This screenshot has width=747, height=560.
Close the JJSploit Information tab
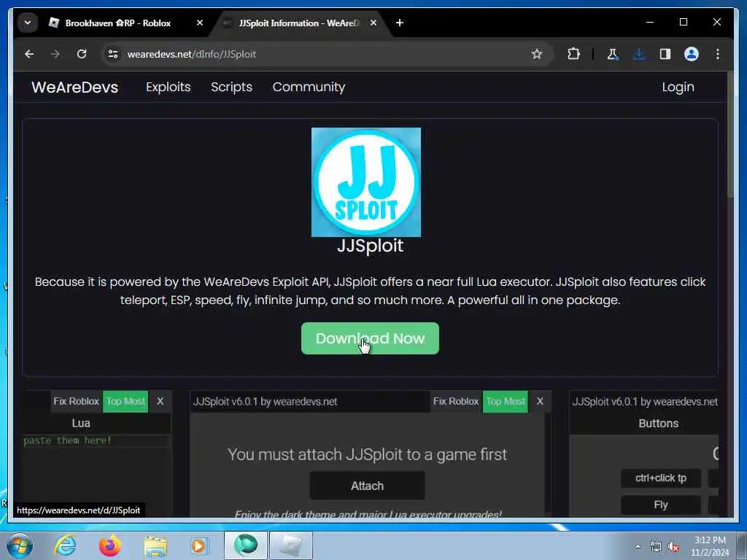coord(373,23)
